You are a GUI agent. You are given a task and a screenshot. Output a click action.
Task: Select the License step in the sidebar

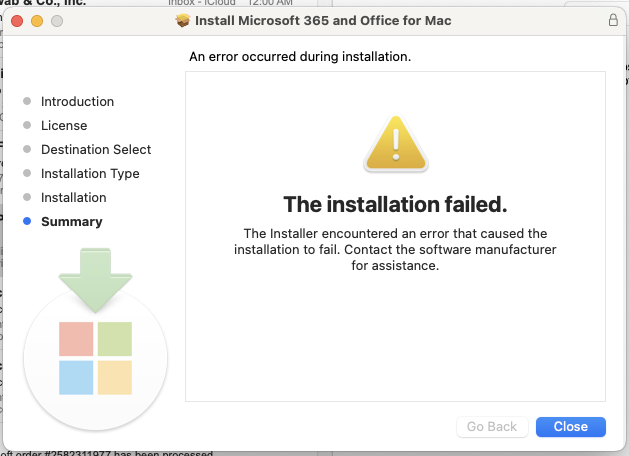point(64,125)
